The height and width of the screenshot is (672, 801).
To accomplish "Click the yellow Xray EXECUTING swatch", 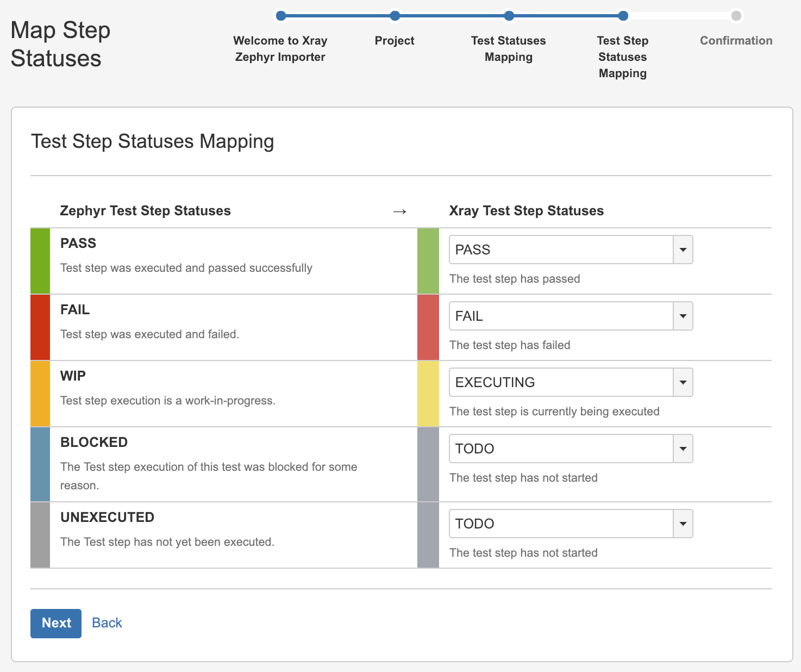I will pyautogui.click(x=428, y=394).
